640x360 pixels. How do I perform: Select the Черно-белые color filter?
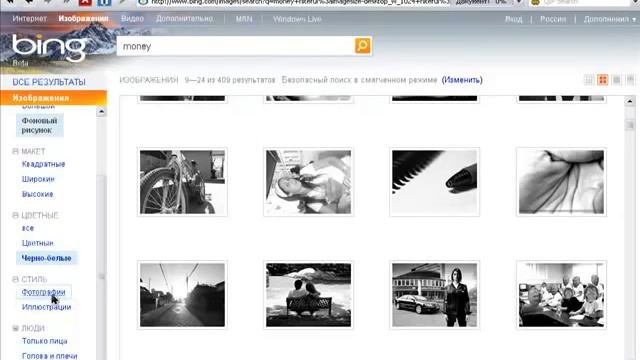[x=47, y=258]
